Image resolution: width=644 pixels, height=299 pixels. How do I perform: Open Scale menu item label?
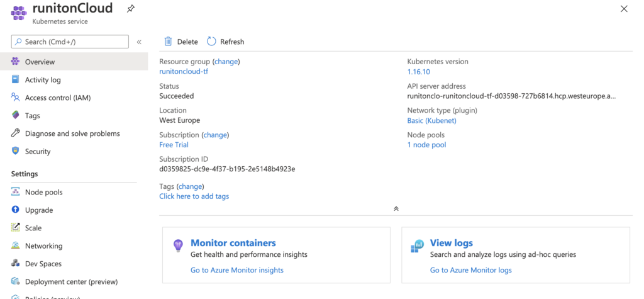(x=33, y=228)
